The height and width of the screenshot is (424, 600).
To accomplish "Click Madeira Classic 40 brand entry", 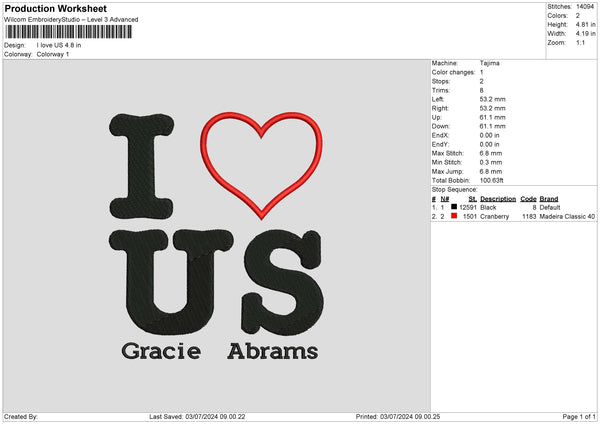I will point(567,217).
